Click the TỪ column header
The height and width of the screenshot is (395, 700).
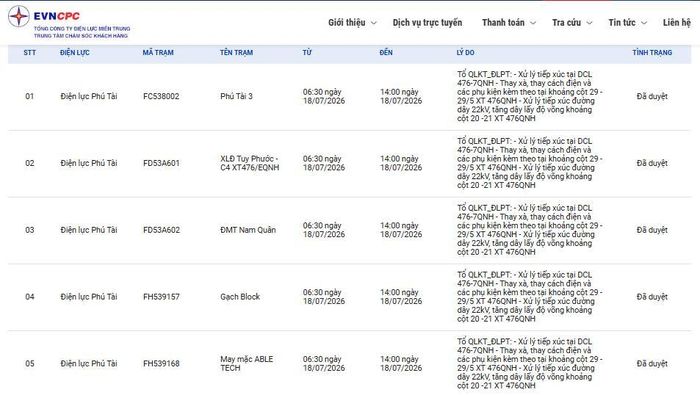pos(307,53)
